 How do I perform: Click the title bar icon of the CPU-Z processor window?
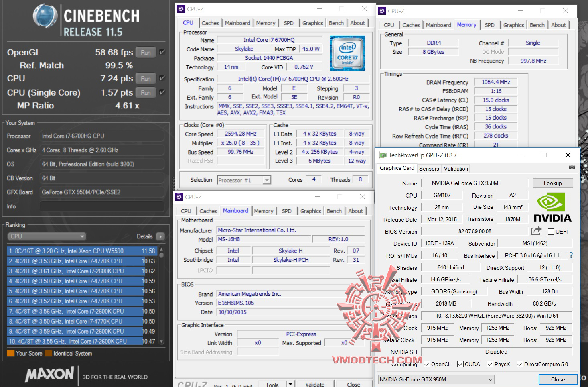[x=181, y=9]
